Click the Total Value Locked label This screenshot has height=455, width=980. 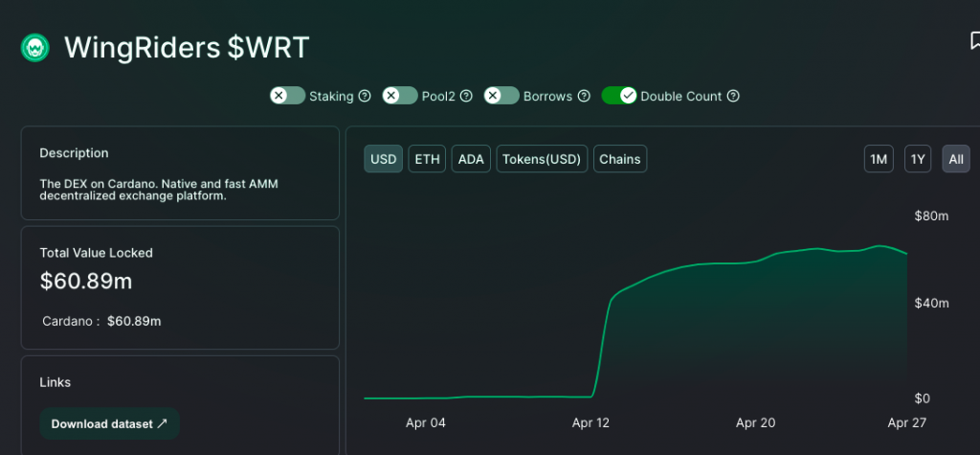[x=97, y=253]
